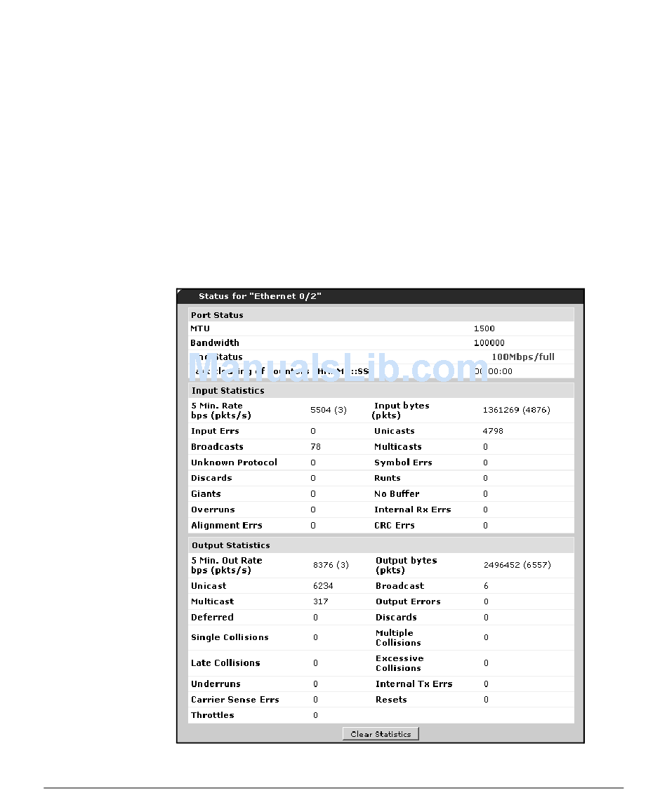The width and height of the screenshot is (667, 812).
Task: Click the zero value beside Giants
Action: (313, 494)
